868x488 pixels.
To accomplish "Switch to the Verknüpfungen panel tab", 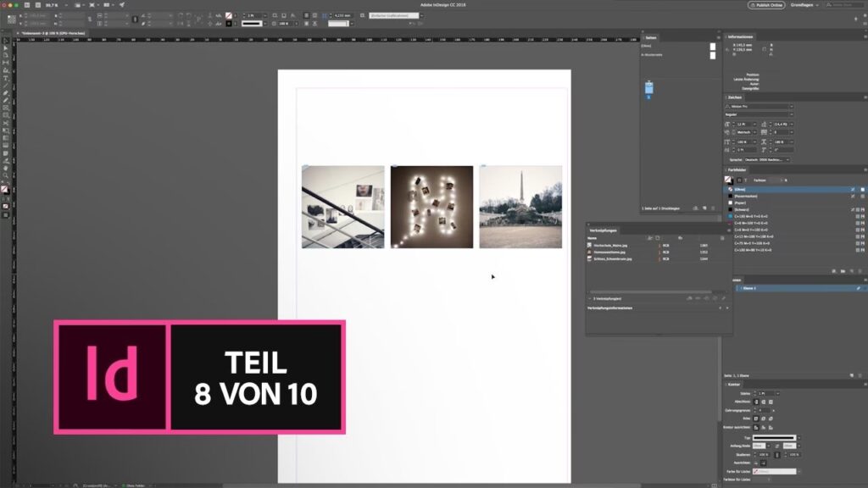I will point(604,230).
